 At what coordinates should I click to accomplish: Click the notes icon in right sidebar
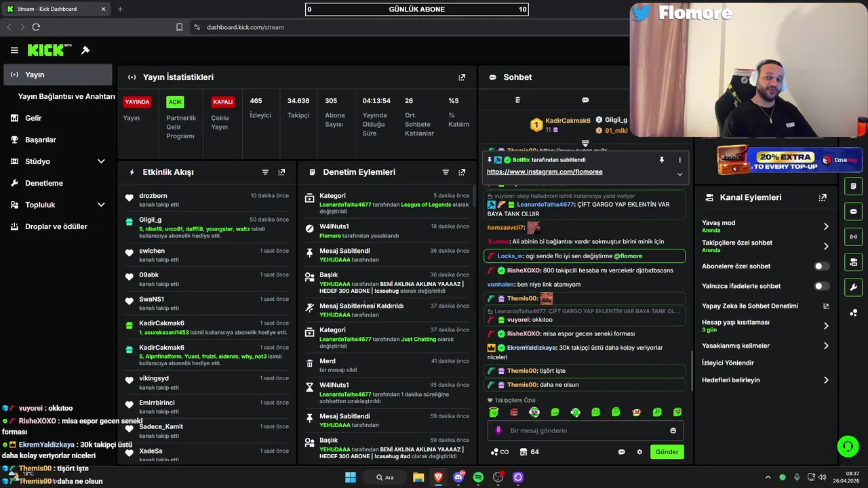[853, 186]
